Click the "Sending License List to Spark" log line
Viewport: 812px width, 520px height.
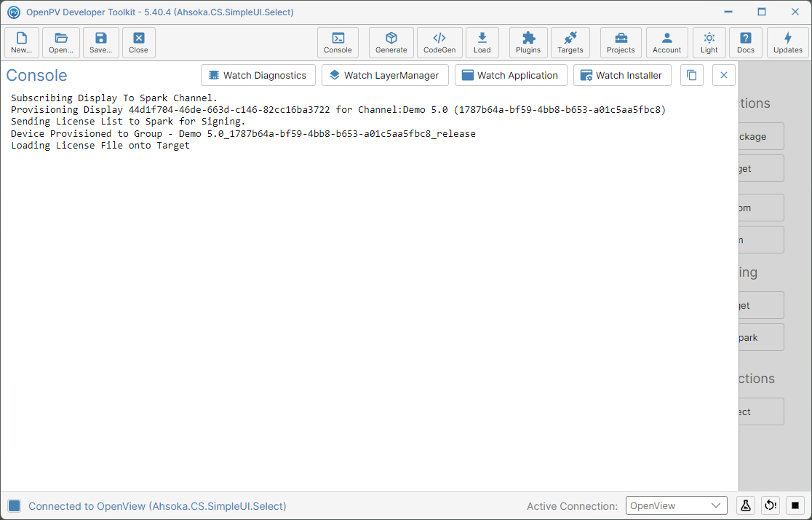pos(129,122)
